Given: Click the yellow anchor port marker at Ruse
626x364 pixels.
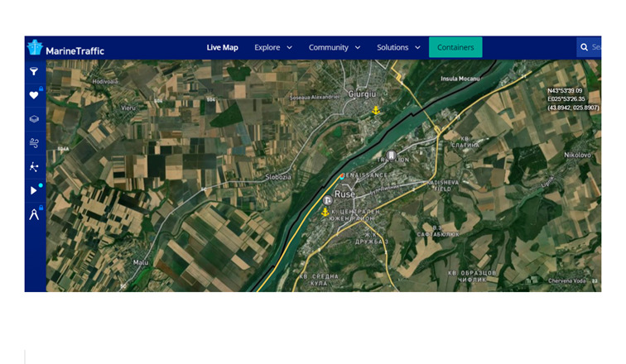Looking at the screenshot, I should point(325,212).
